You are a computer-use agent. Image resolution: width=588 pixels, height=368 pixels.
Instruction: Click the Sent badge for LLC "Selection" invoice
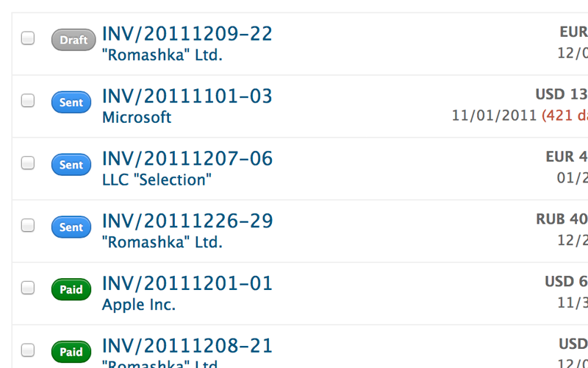71,165
